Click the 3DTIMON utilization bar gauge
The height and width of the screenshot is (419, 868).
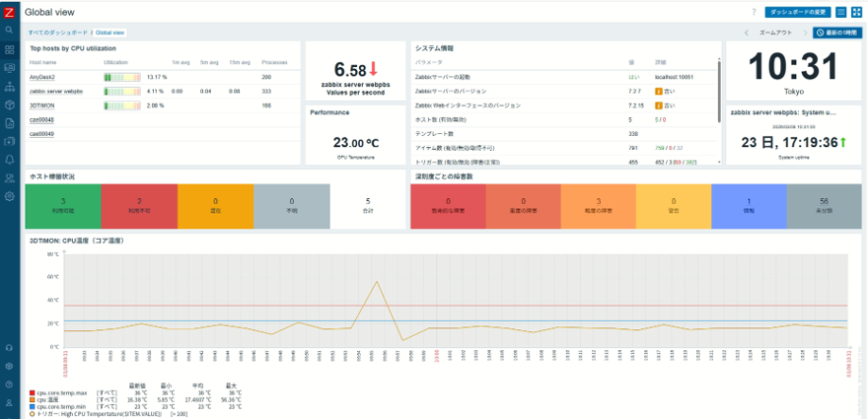point(122,105)
